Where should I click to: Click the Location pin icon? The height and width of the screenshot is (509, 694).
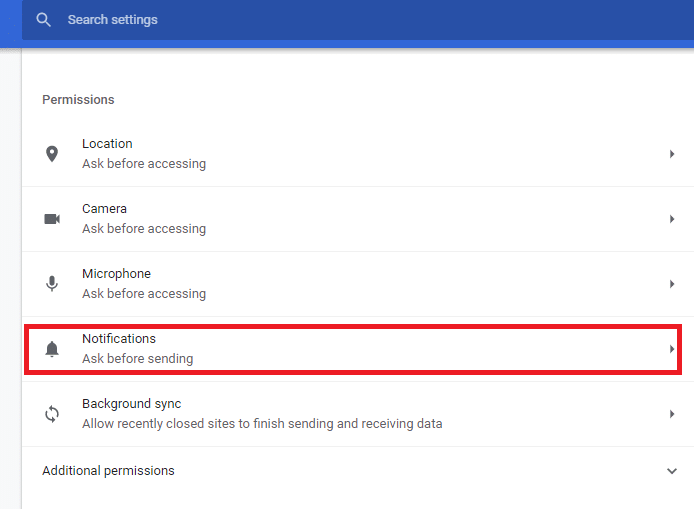(52, 154)
